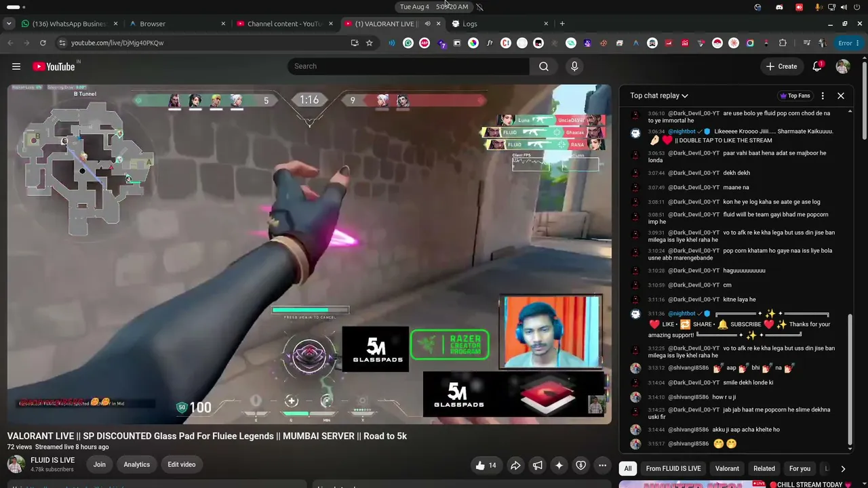Screen dimensions: 868x488
Task: Open the YouTube notifications bell
Action: click(x=817, y=66)
